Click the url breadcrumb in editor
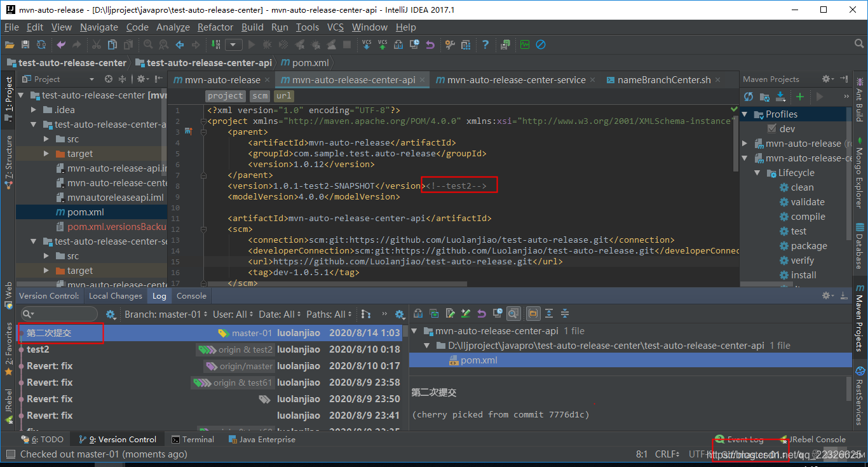The image size is (868, 467). point(283,96)
